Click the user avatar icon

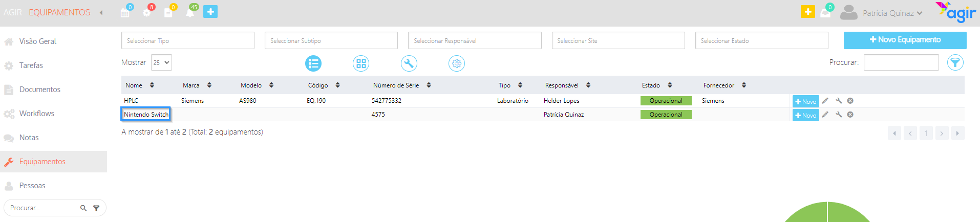click(x=848, y=13)
